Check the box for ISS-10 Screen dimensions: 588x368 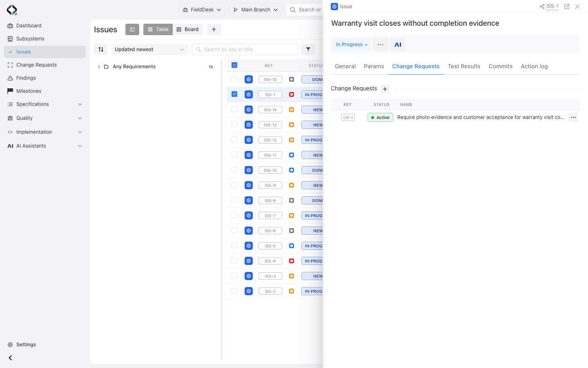[x=234, y=170]
